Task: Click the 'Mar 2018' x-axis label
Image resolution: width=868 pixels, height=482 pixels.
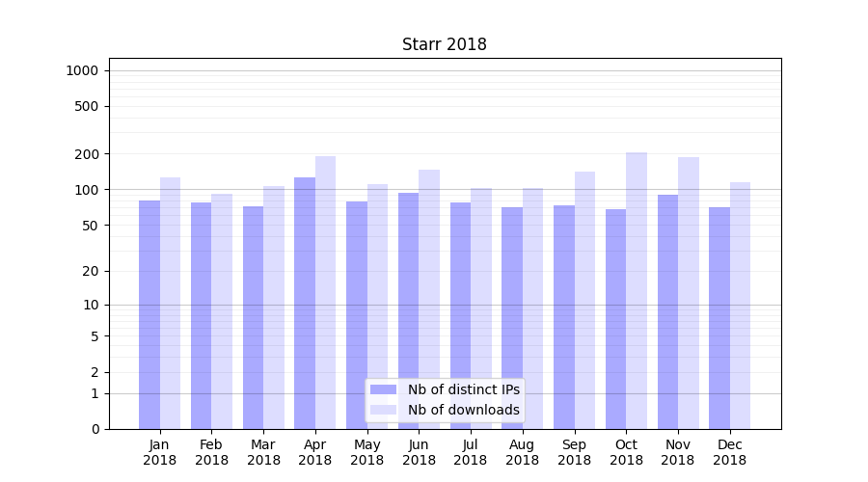Action: [x=263, y=452]
